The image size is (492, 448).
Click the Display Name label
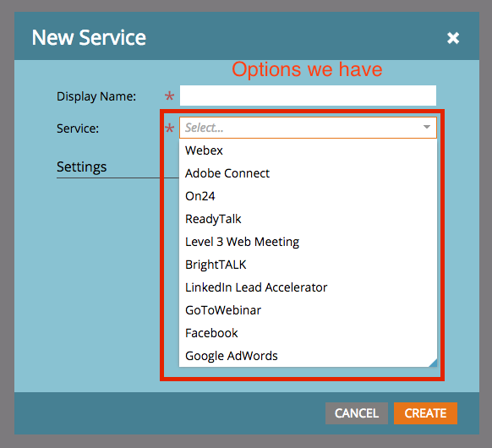(96, 96)
